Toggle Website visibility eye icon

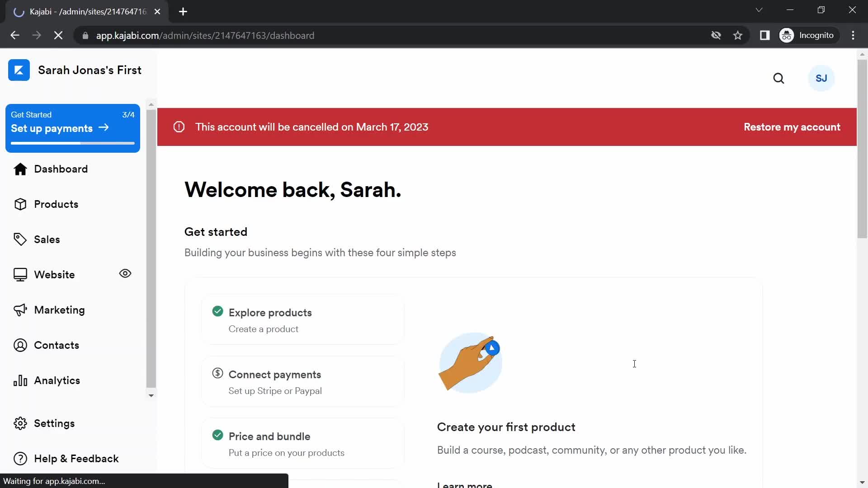tap(125, 273)
